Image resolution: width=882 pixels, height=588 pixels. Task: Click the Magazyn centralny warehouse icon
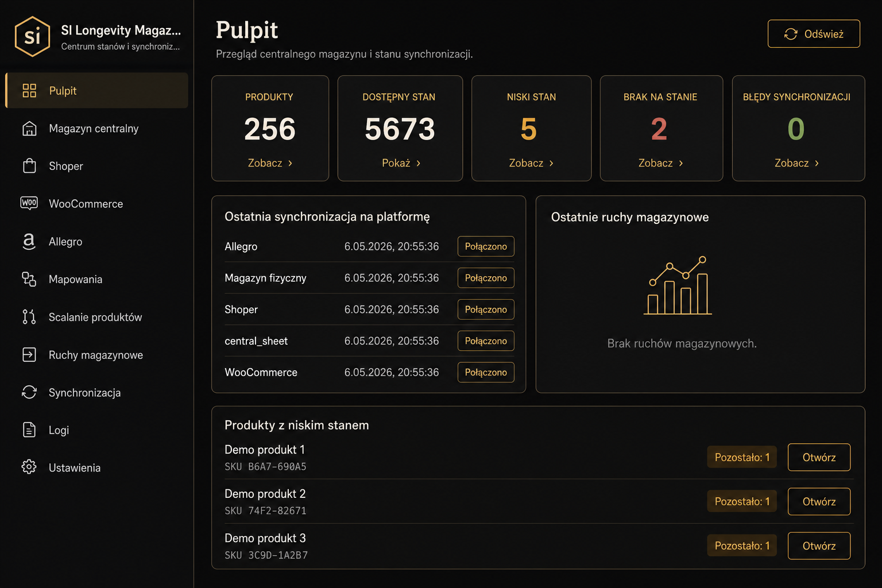tap(29, 129)
